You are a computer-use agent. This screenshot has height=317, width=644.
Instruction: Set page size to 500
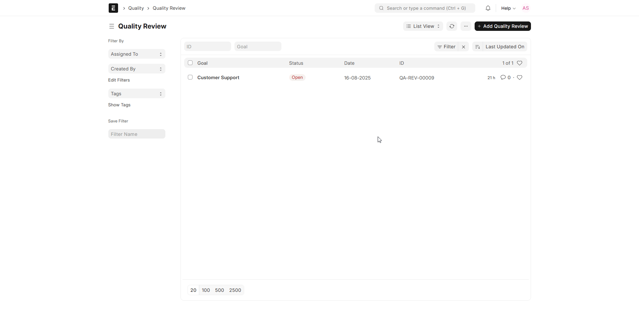tap(219, 290)
